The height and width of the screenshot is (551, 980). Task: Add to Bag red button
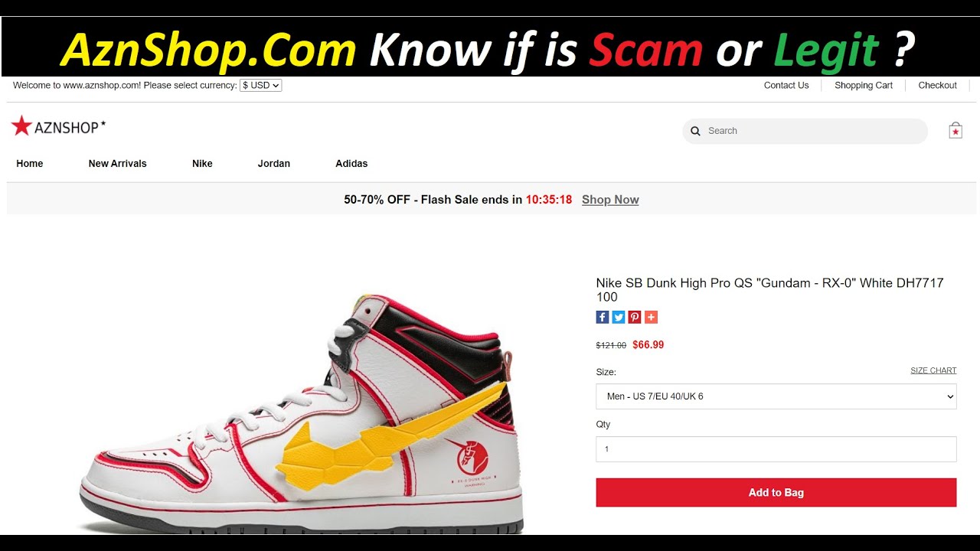pos(776,493)
